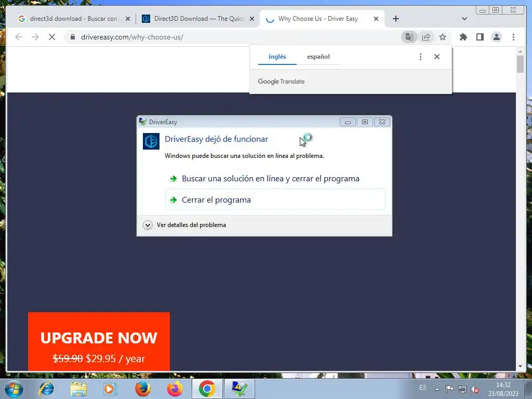
Task: Click the DriverEasy logo in crash dialog
Action: coord(151,141)
